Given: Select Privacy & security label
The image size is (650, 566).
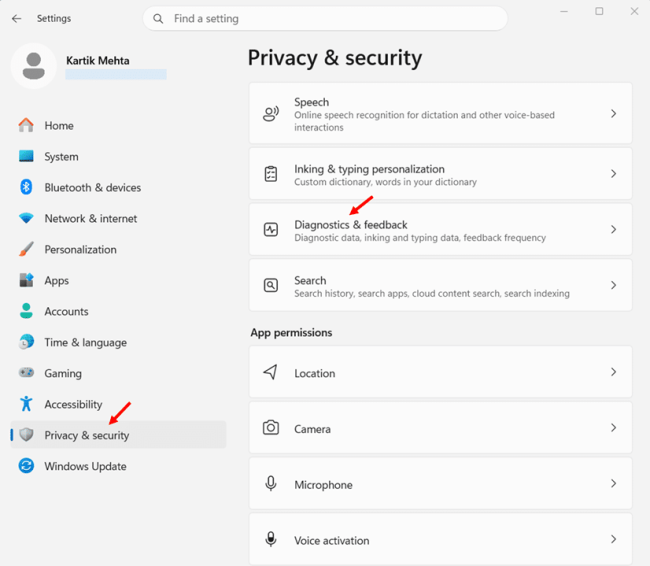Looking at the screenshot, I should 87,435.
